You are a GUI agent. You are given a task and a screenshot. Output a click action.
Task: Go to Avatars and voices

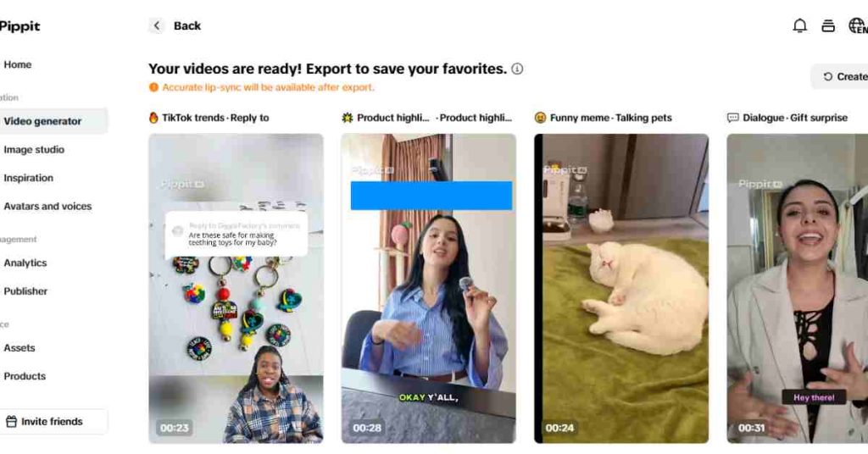coord(47,207)
